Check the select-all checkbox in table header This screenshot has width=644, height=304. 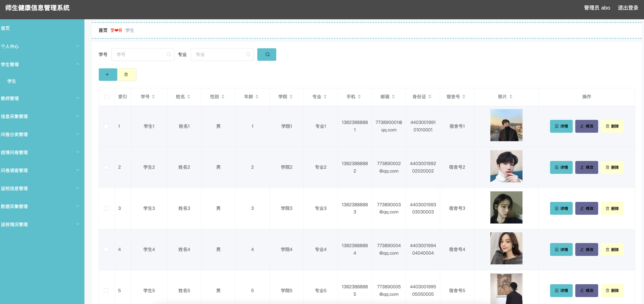107,97
